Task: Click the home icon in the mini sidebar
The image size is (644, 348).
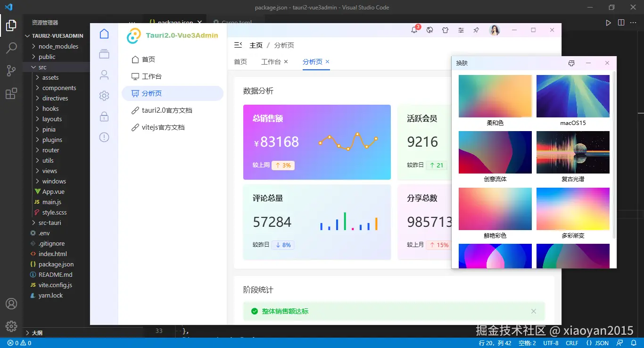Action: tap(104, 33)
